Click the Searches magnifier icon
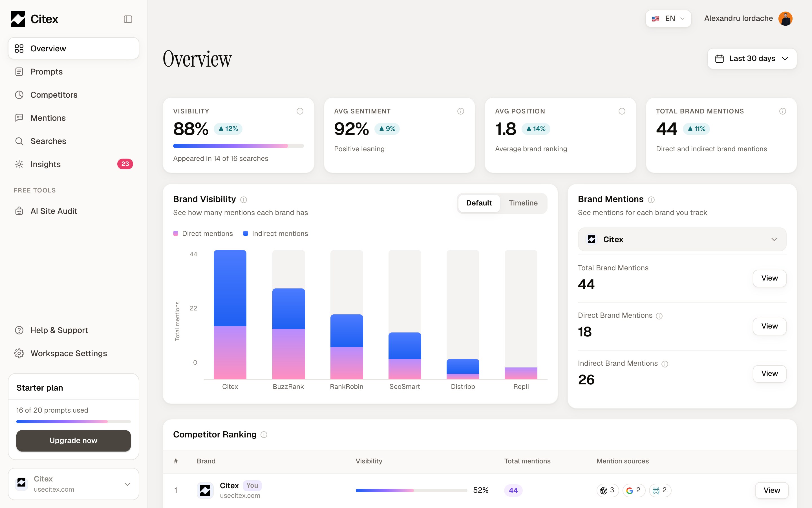Viewport: 812px width, 508px height. coord(19,141)
